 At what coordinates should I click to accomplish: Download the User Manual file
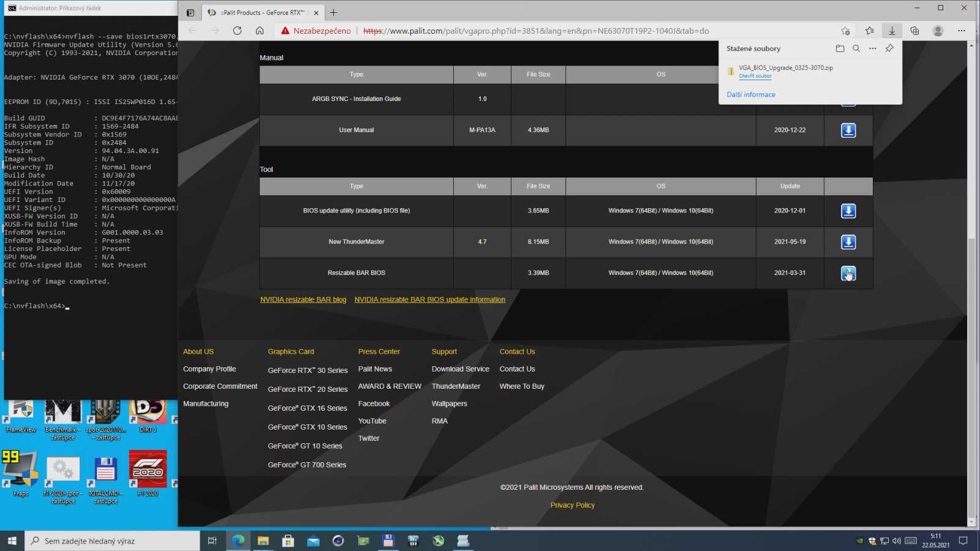848,130
